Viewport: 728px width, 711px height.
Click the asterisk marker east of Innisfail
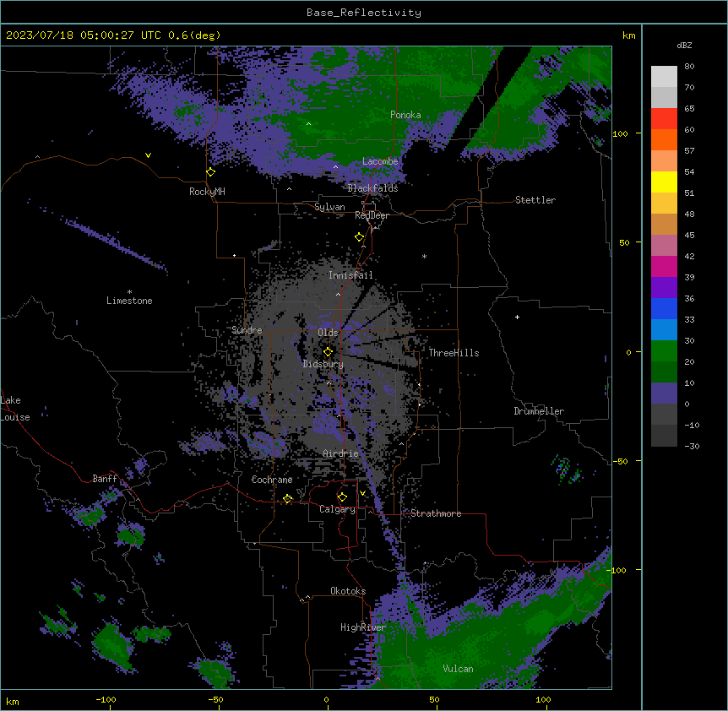click(x=424, y=257)
